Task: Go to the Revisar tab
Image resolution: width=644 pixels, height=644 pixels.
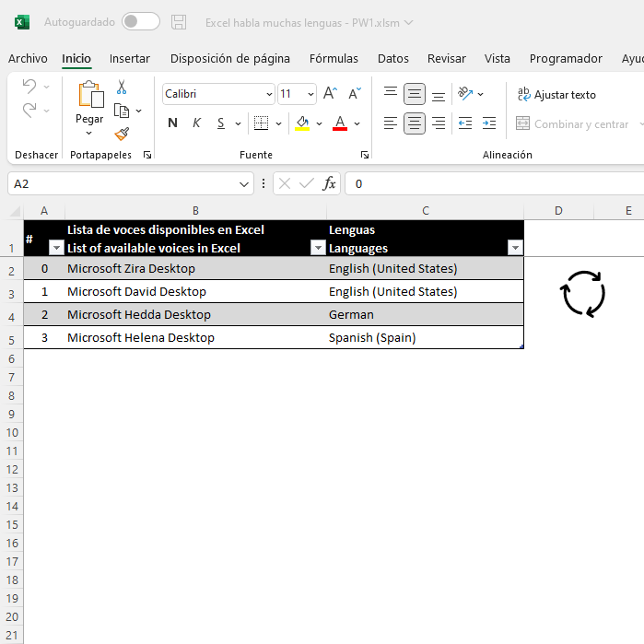Action: [x=447, y=59]
